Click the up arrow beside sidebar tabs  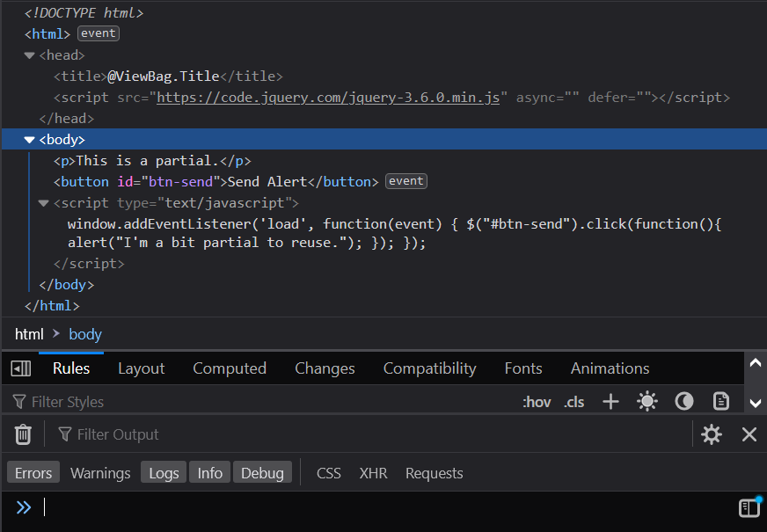pyautogui.click(x=756, y=363)
